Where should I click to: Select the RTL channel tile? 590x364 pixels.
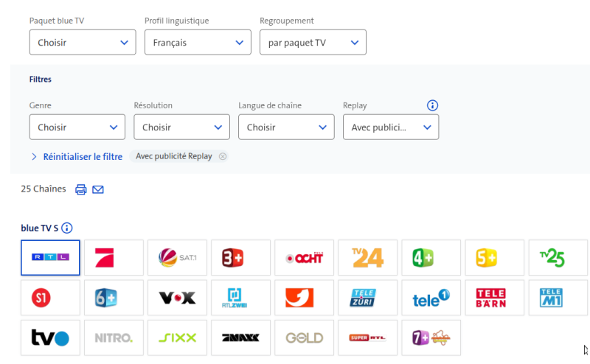click(50, 257)
